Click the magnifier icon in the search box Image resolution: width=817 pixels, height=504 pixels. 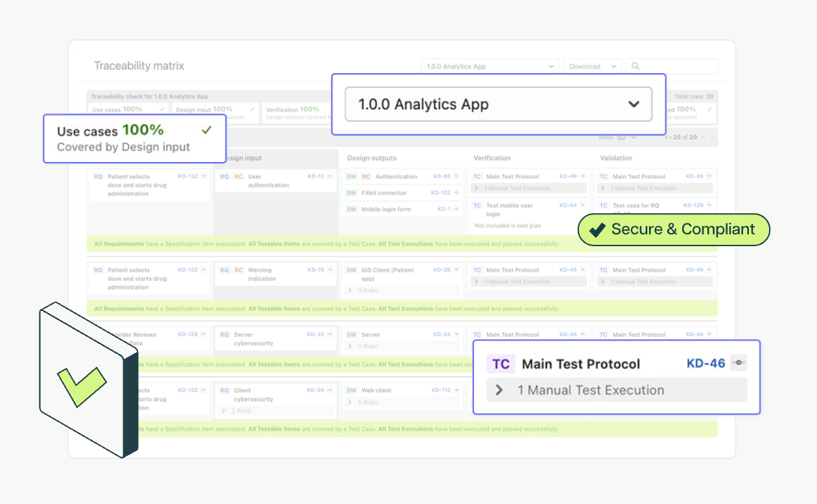(x=635, y=66)
